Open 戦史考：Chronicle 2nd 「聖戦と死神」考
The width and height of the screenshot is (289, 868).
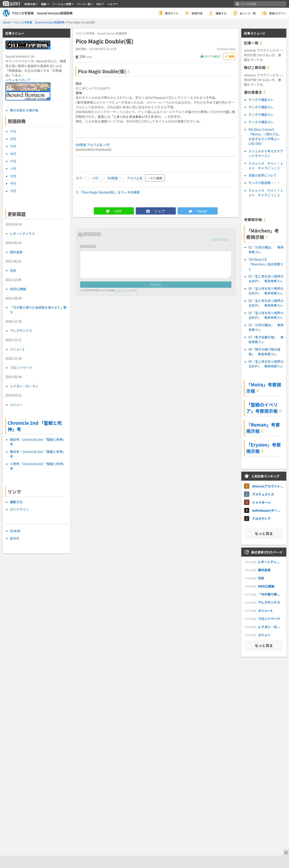click(37, 442)
